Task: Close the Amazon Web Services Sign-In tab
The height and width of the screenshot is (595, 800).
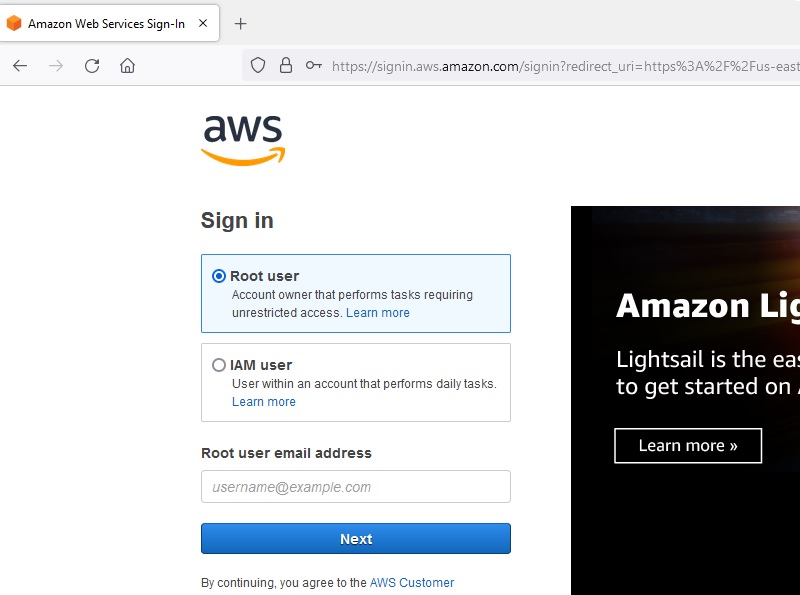Action: [204, 24]
